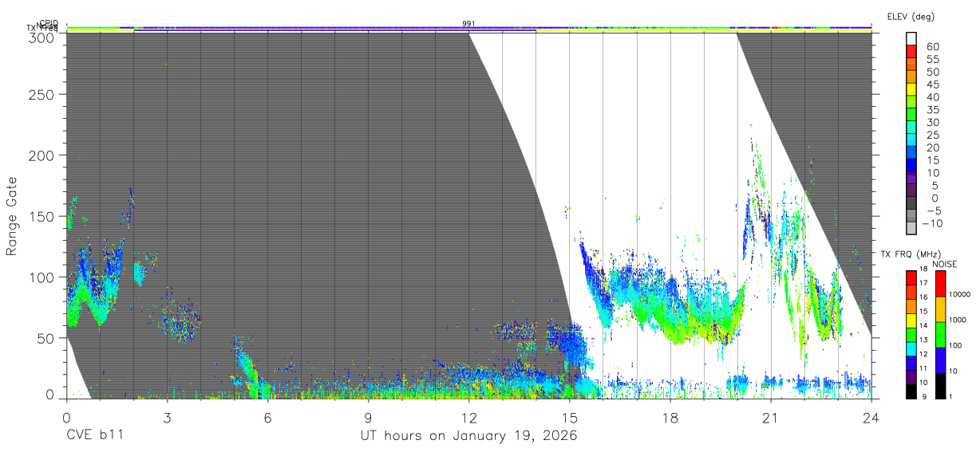
Task: Click the red segment of the NOISE color bar
Action: [940, 283]
